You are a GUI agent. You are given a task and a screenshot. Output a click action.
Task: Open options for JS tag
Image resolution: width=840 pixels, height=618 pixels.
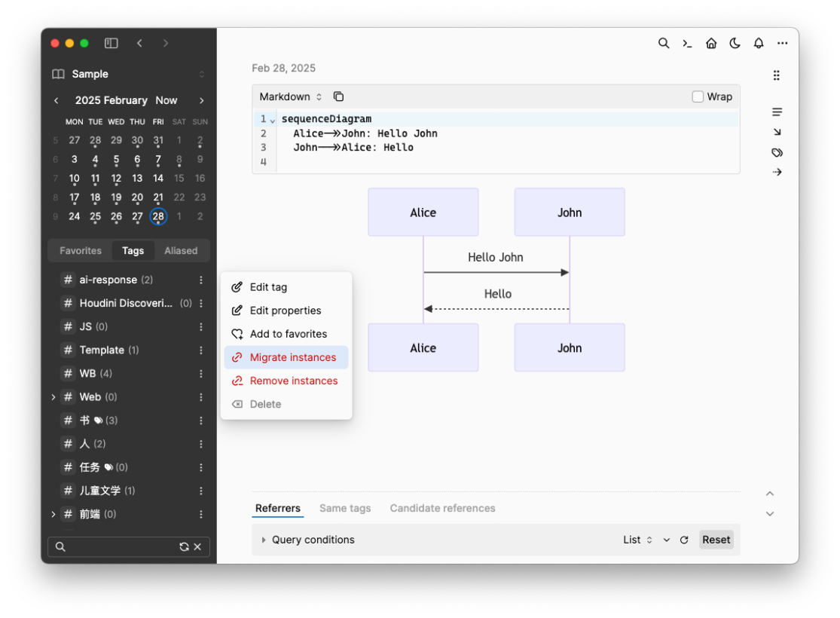coord(201,326)
